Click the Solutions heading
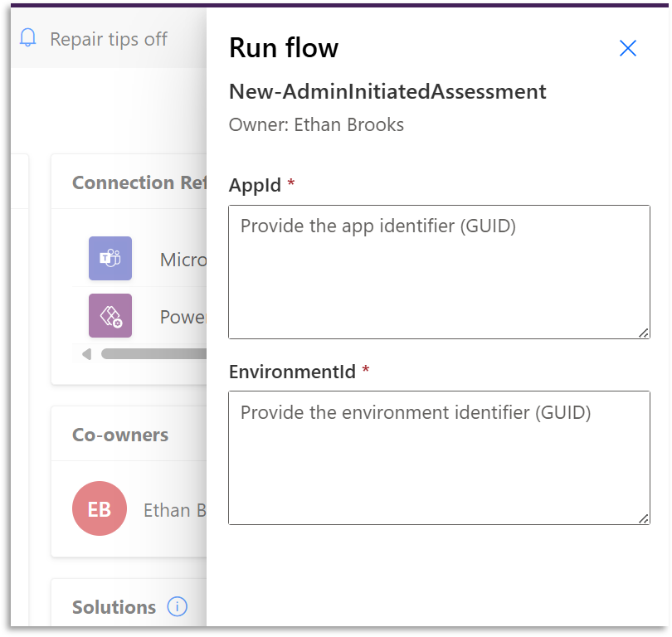The height and width of the screenshot is (637, 672). [114, 607]
